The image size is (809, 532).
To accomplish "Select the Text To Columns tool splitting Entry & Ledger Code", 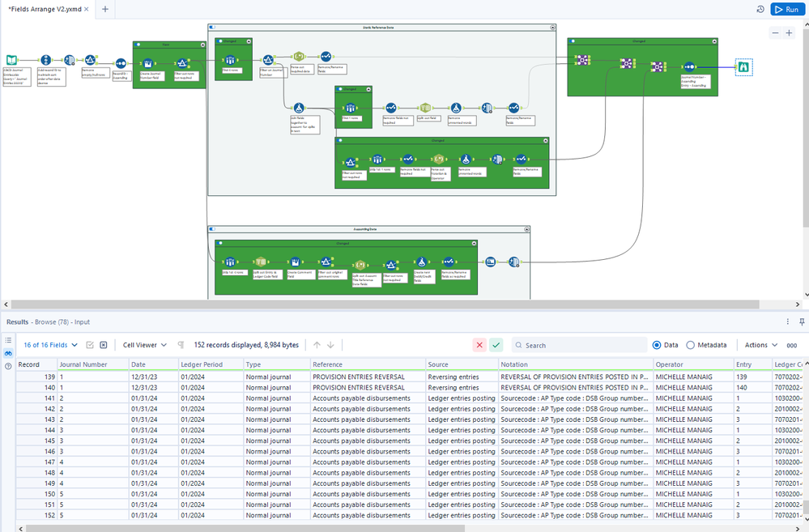I will [261, 262].
